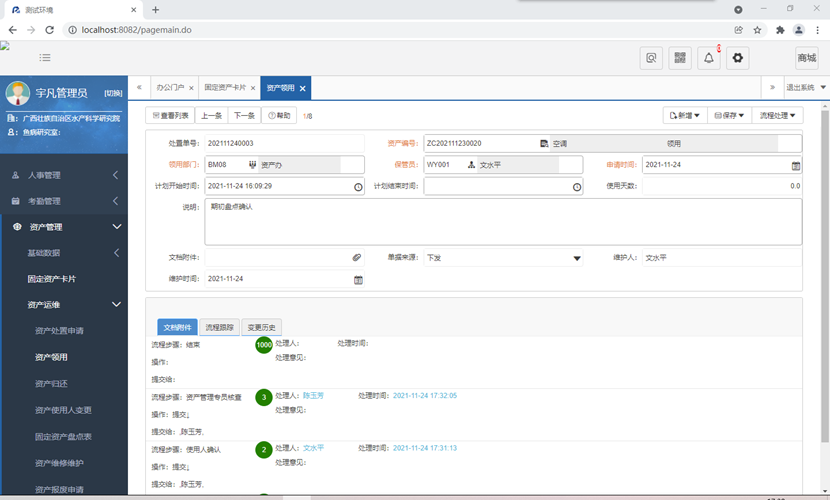830x500 pixels.
Task: Open person picker icon beside WY001
Action: point(471,165)
